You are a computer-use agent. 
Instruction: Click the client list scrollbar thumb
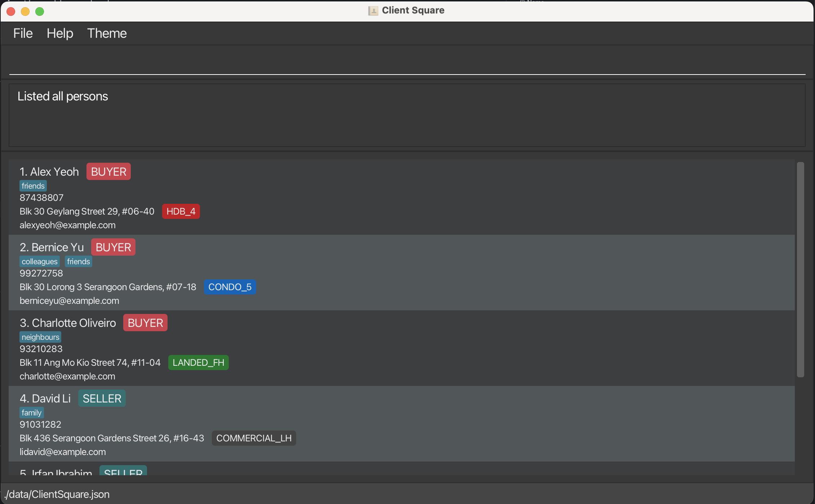800,269
